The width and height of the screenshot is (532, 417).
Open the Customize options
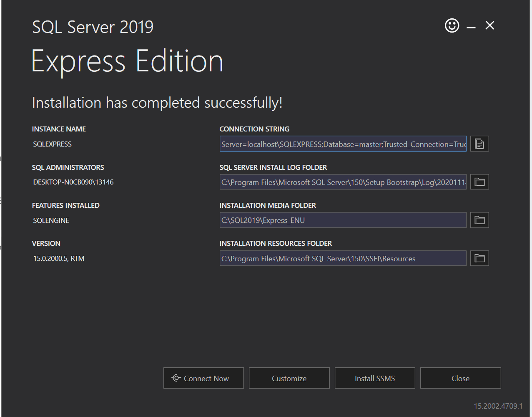click(x=289, y=378)
